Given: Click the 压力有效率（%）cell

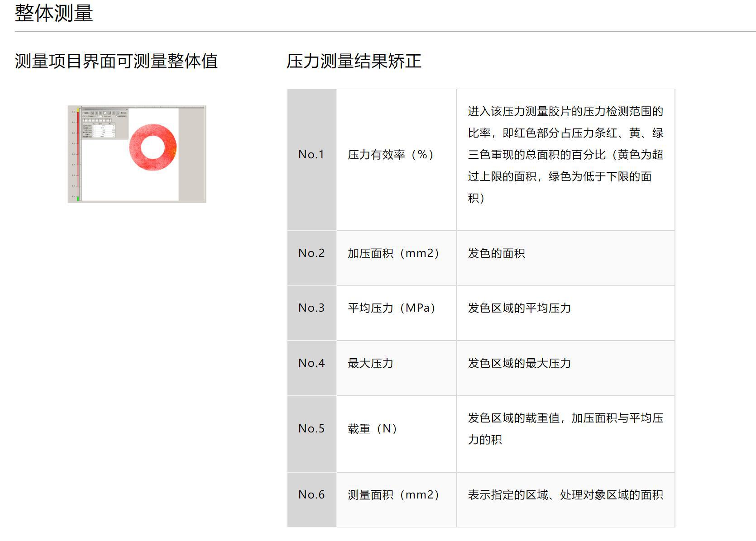Looking at the screenshot, I should click(397, 160).
